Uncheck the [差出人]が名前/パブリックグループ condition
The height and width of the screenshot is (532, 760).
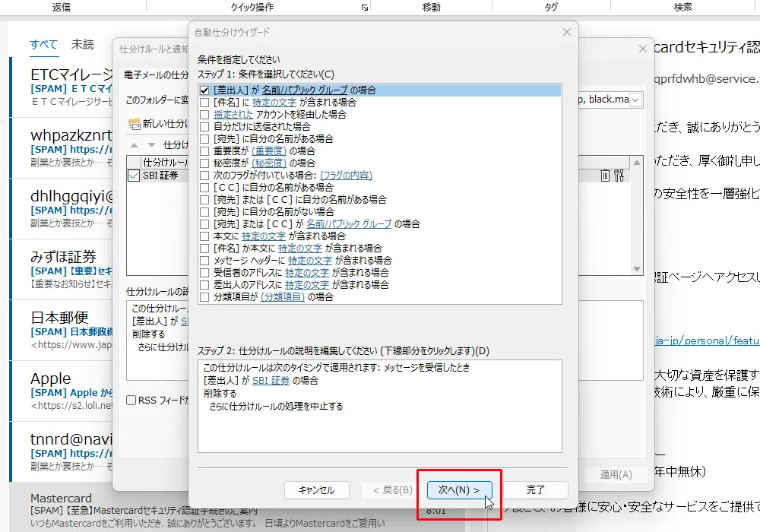[204, 90]
